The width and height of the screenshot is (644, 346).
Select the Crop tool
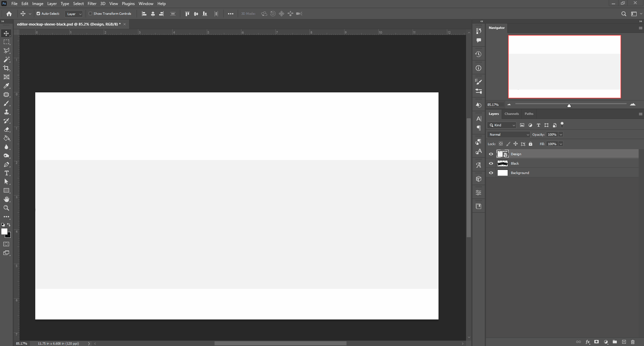6,68
